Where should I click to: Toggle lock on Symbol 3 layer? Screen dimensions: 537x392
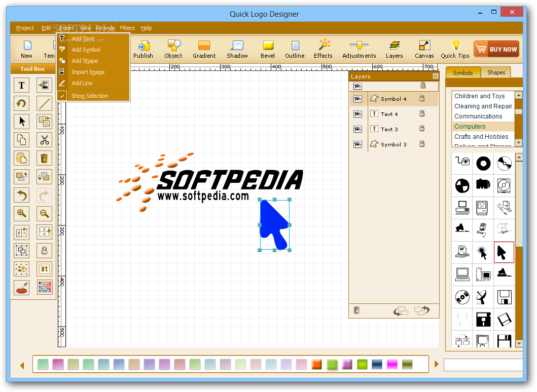422,144
